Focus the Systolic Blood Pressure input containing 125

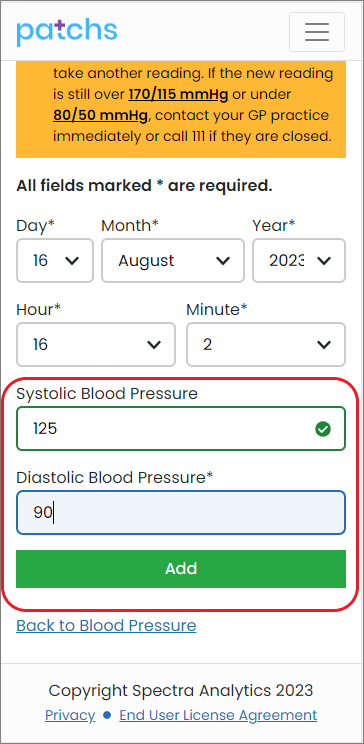coord(181,428)
